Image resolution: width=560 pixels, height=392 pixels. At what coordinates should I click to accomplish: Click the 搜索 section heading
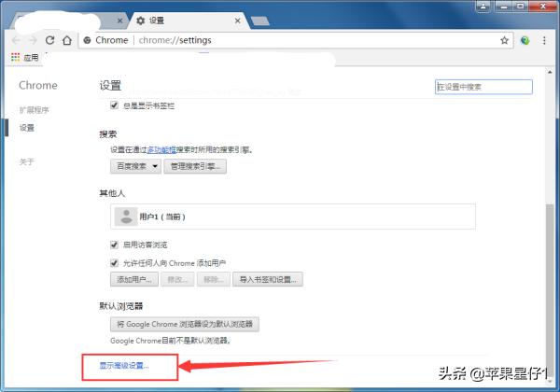tap(108, 134)
